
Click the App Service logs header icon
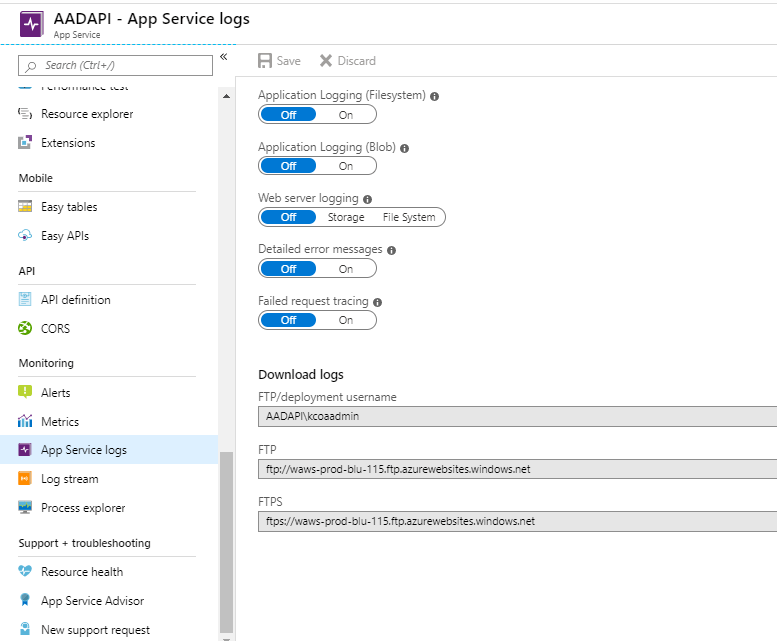click(31, 24)
